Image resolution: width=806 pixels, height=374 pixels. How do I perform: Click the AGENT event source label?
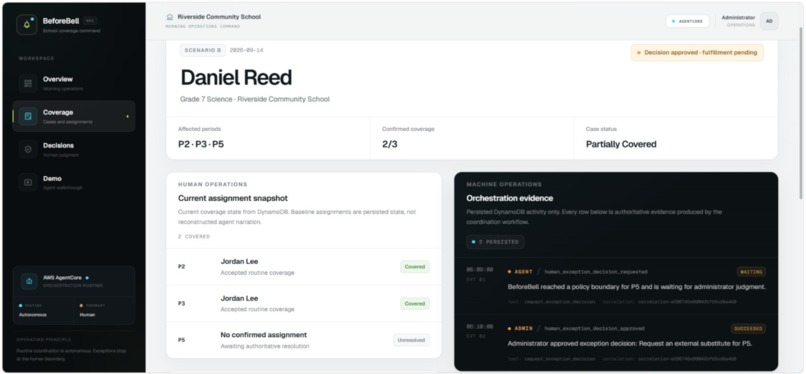point(524,272)
